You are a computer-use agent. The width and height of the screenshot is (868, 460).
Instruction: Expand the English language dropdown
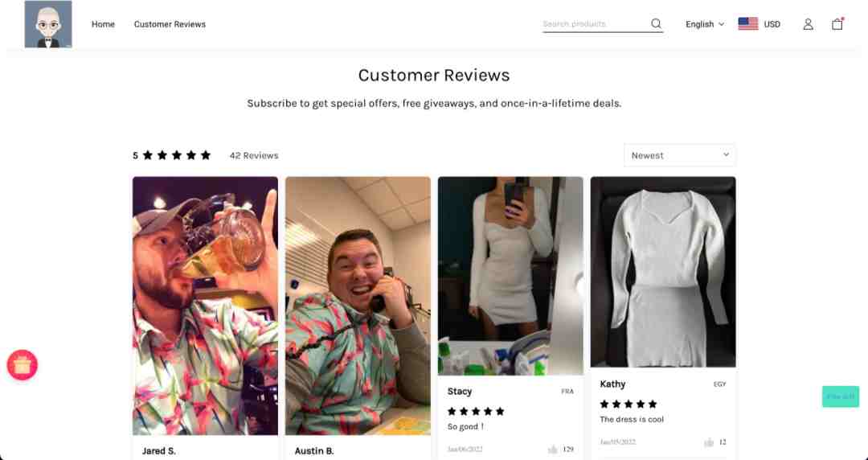[x=705, y=24]
